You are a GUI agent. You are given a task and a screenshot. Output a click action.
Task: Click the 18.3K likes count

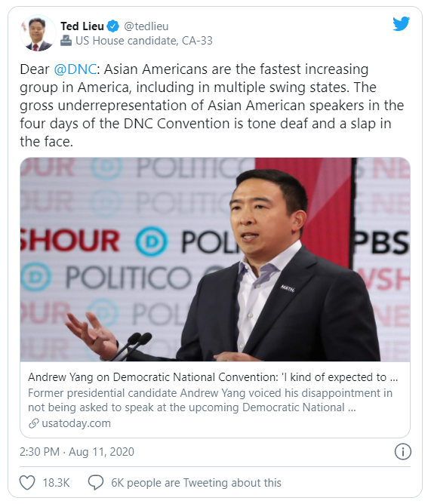click(56, 483)
